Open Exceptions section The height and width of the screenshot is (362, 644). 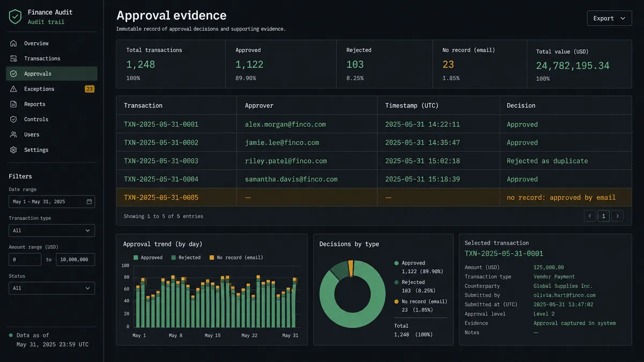[52, 89]
